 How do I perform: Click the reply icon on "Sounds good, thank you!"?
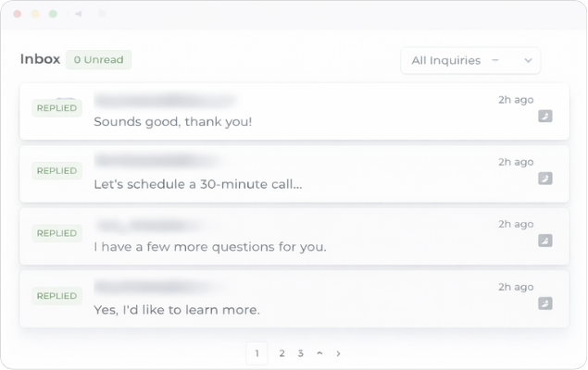pos(545,117)
